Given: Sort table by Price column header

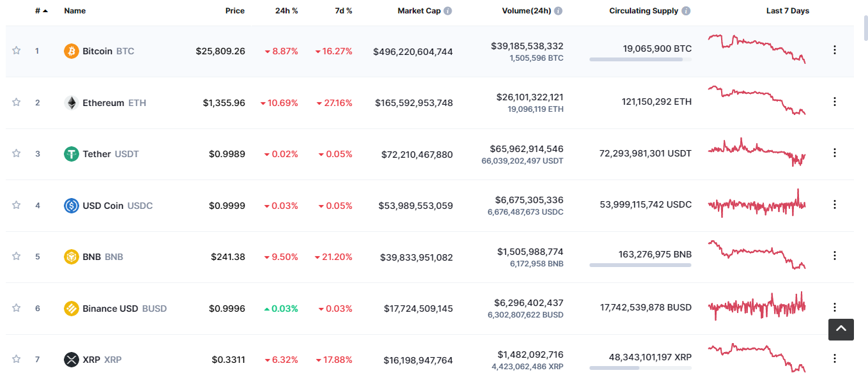Looking at the screenshot, I should tap(235, 11).
